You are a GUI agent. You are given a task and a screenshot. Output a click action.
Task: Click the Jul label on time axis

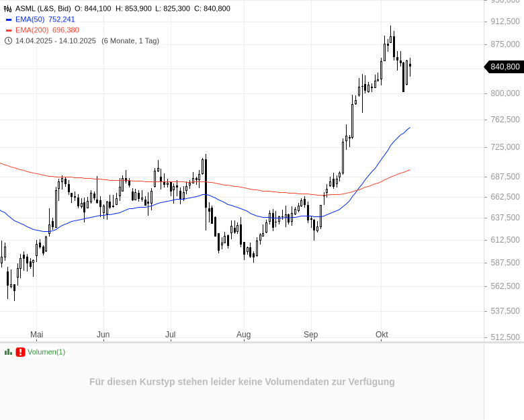170,335
